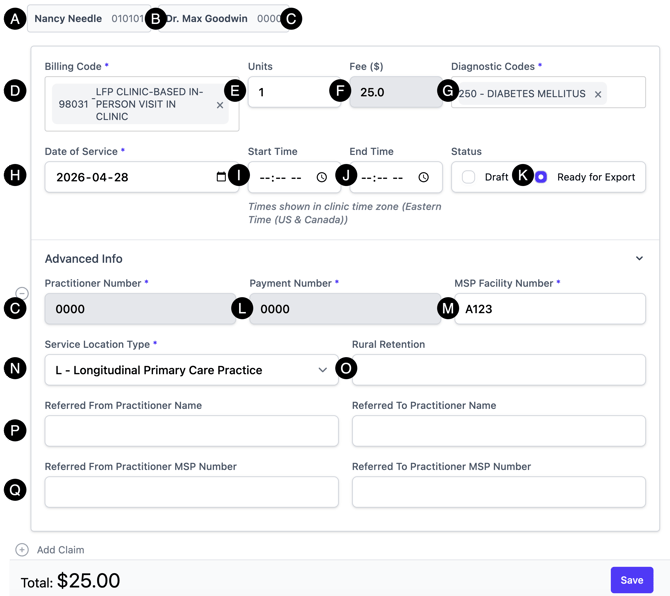Image resolution: width=670 pixels, height=596 pixels.
Task: Click the End Time clock icon
Action: tap(424, 177)
